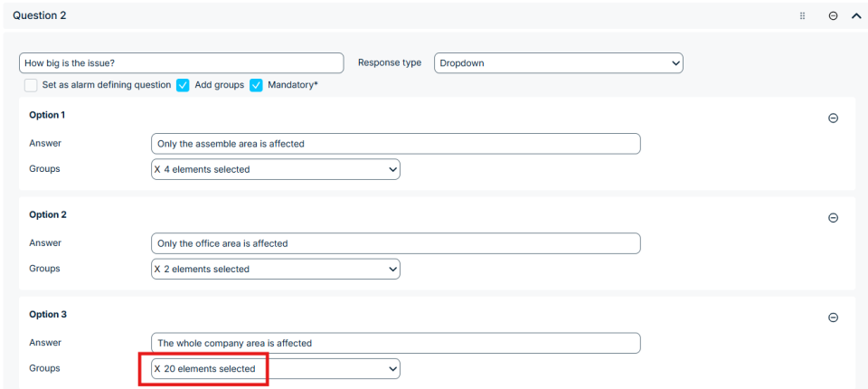The height and width of the screenshot is (389, 868).
Task: Edit the 'whole company area' answer field
Action: click(x=395, y=344)
